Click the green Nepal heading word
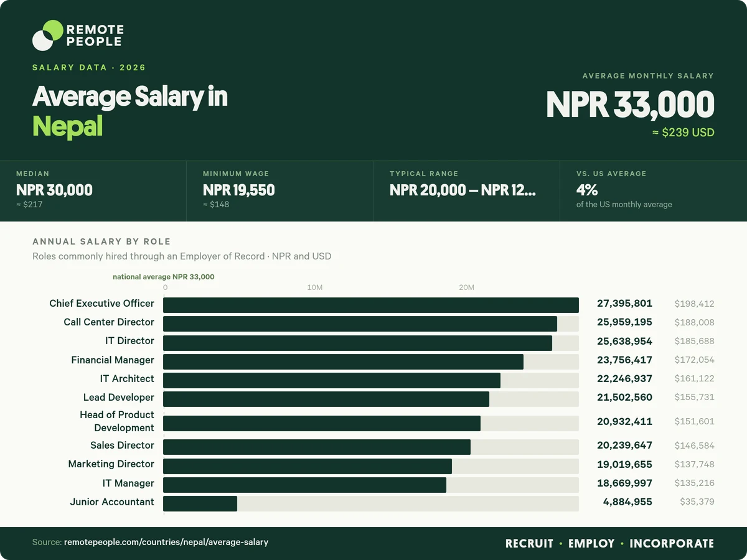The width and height of the screenshot is (747, 560). pyautogui.click(x=67, y=126)
